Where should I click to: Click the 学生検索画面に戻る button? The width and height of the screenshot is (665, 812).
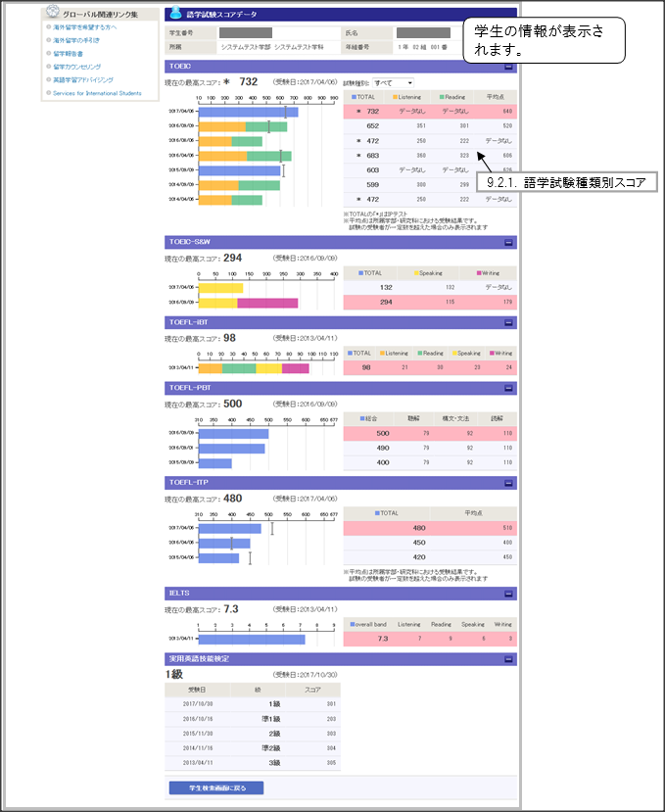[216, 788]
